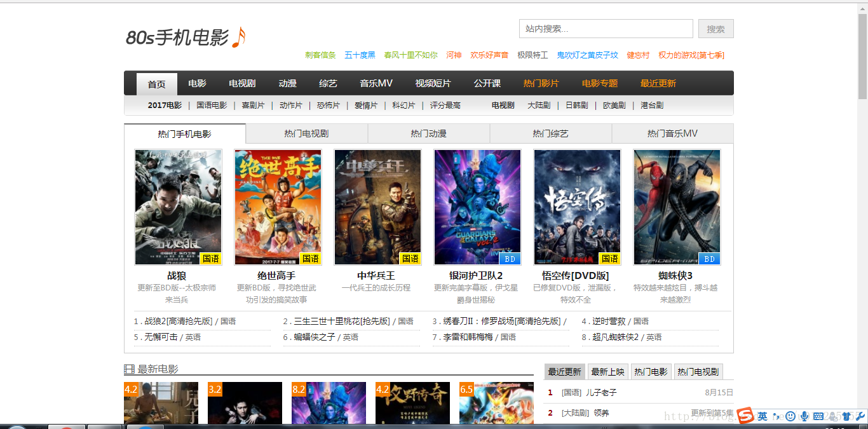868x429 pixels.
Task: Click the 搜索 search button
Action: pyautogui.click(x=716, y=29)
